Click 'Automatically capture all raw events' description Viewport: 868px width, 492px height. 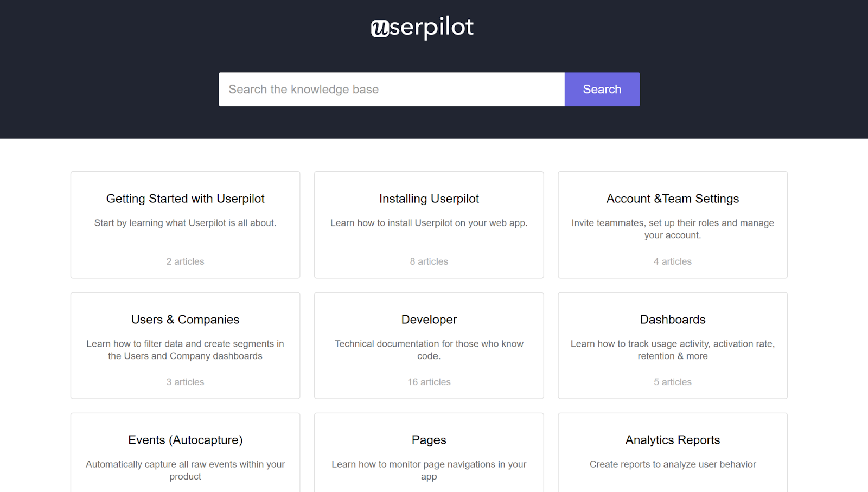(x=185, y=470)
